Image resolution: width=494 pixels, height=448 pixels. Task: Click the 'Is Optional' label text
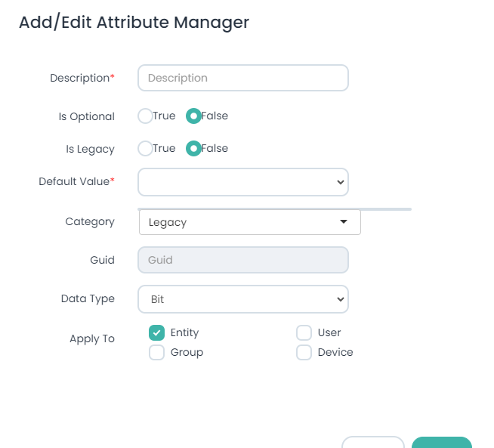point(87,117)
